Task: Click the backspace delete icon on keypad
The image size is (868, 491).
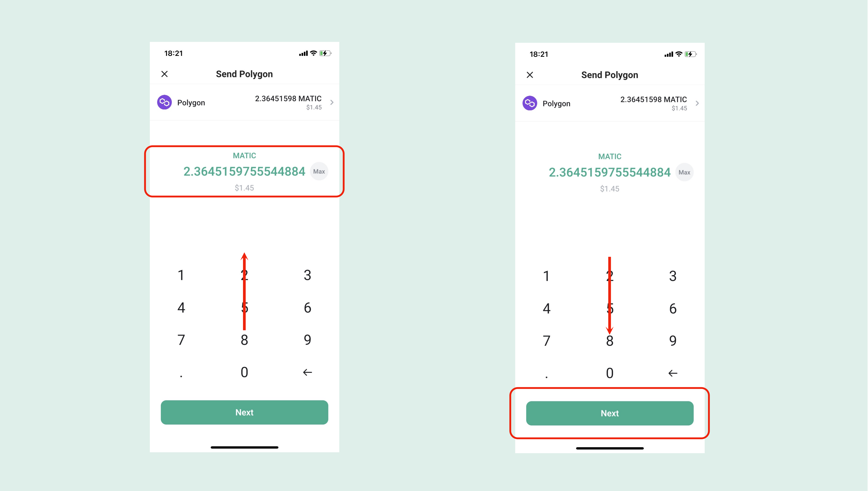Action: pos(308,372)
